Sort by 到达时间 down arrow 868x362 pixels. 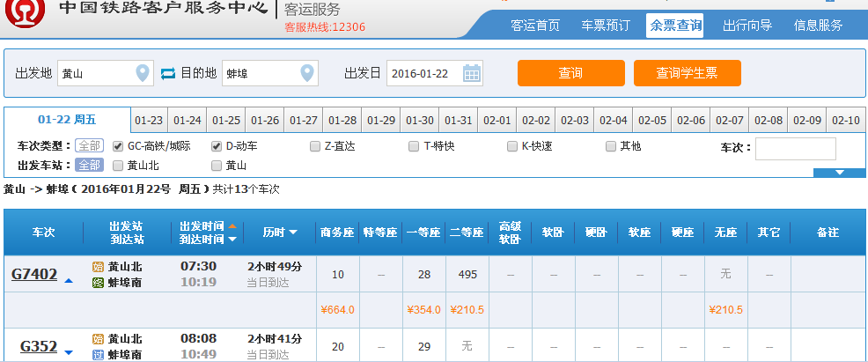coord(232,239)
